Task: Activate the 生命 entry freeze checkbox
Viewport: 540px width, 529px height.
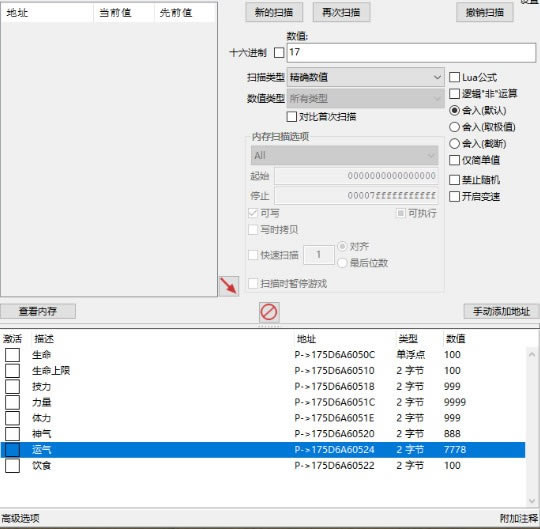Action: [12, 355]
